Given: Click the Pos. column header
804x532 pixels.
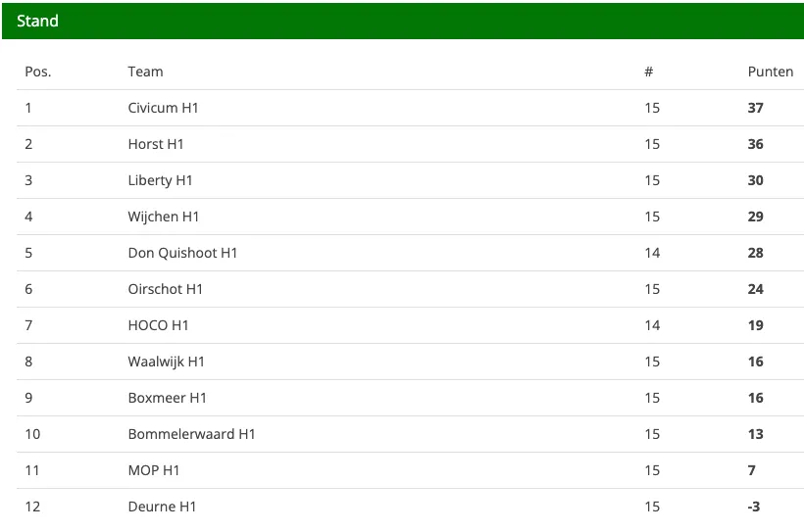Looking at the screenshot, I should [38, 72].
